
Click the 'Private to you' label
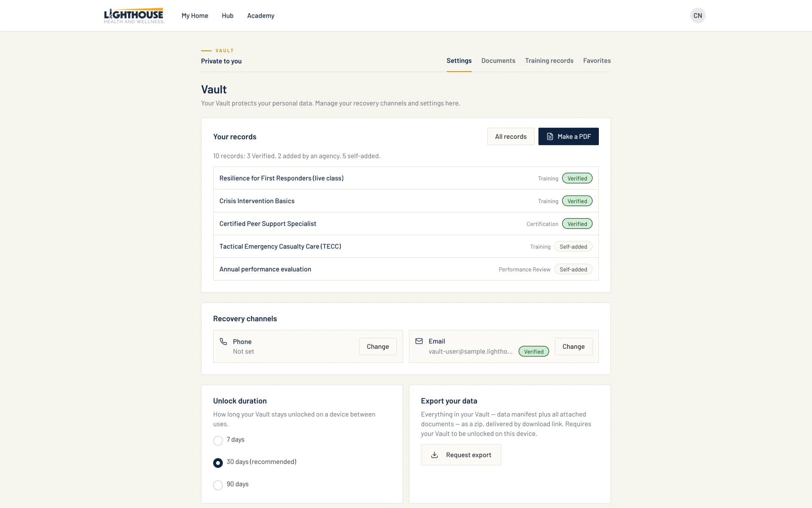coord(221,61)
